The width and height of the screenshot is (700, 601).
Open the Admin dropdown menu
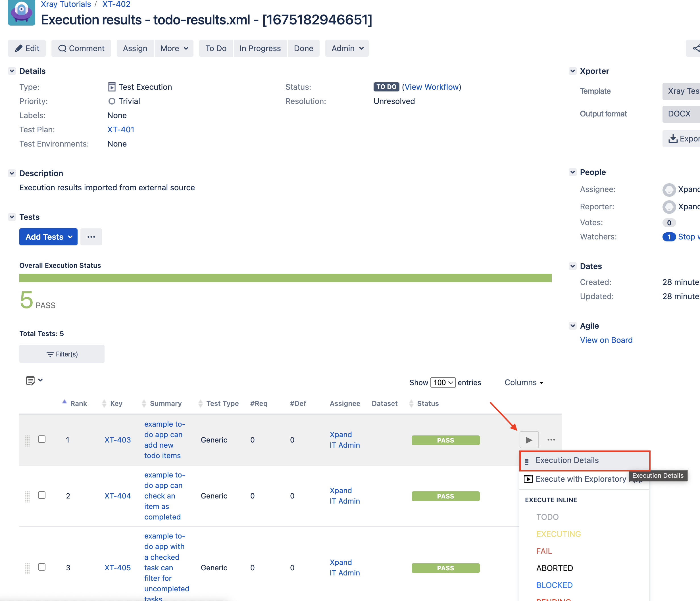pyautogui.click(x=347, y=48)
